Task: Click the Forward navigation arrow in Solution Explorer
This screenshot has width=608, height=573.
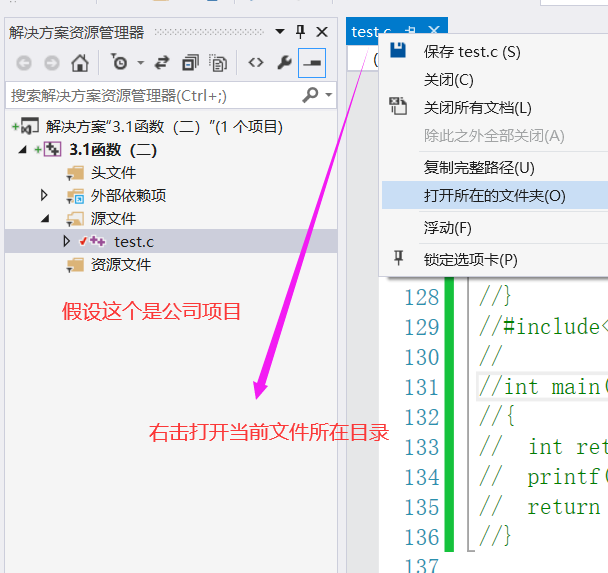Action: click(52, 63)
